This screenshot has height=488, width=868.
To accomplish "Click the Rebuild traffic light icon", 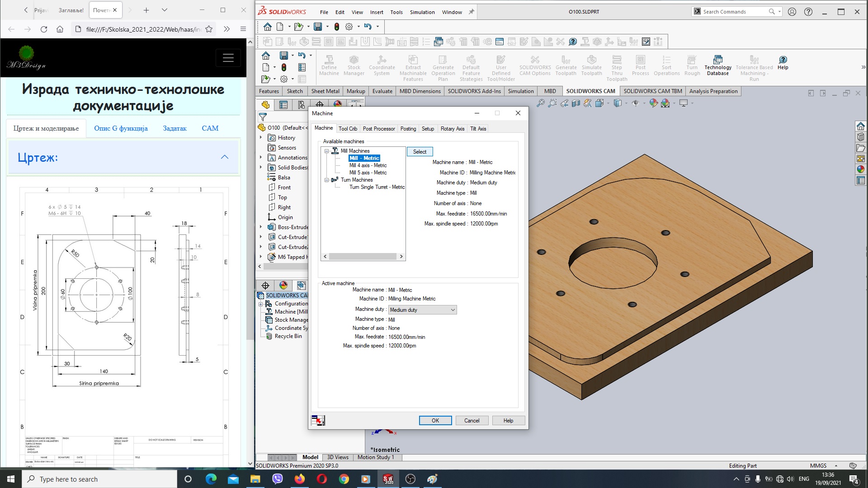I will pyautogui.click(x=337, y=27).
